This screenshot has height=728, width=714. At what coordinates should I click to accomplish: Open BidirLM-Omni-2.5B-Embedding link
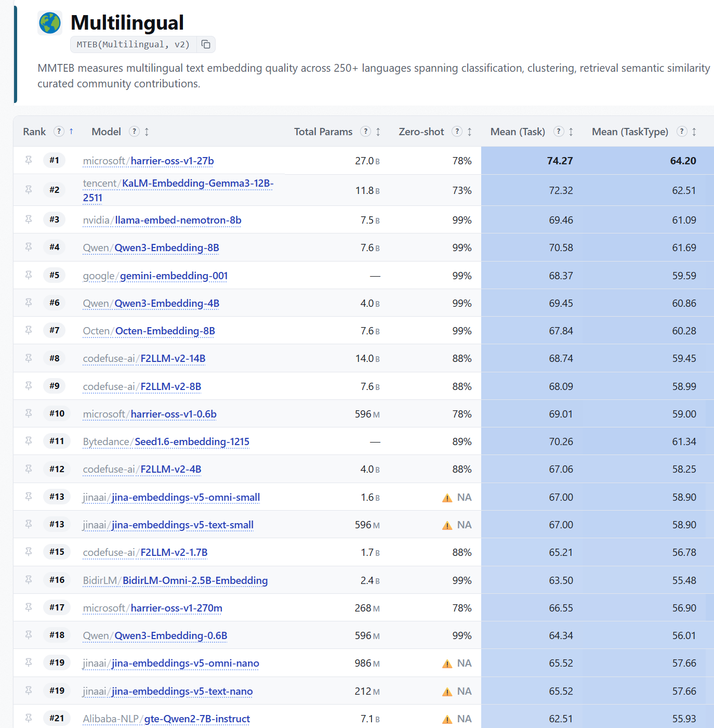pyautogui.click(x=175, y=580)
